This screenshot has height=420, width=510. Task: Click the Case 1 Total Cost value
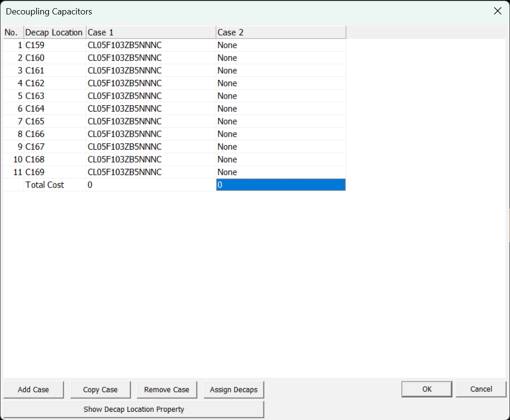151,185
